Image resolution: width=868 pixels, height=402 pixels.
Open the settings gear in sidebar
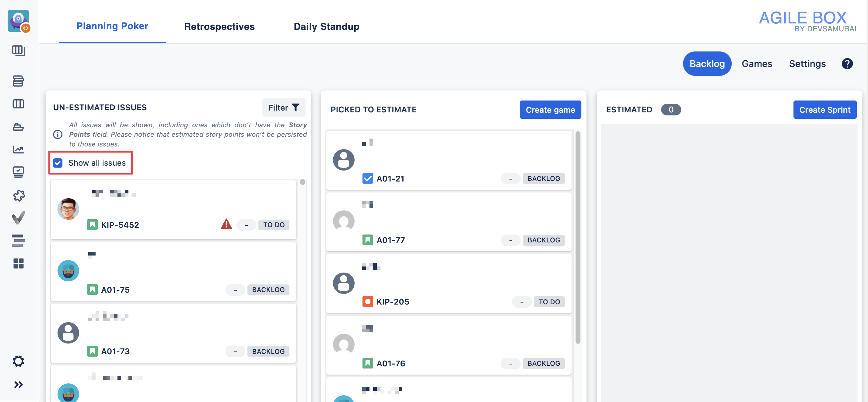pyautogui.click(x=18, y=361)
